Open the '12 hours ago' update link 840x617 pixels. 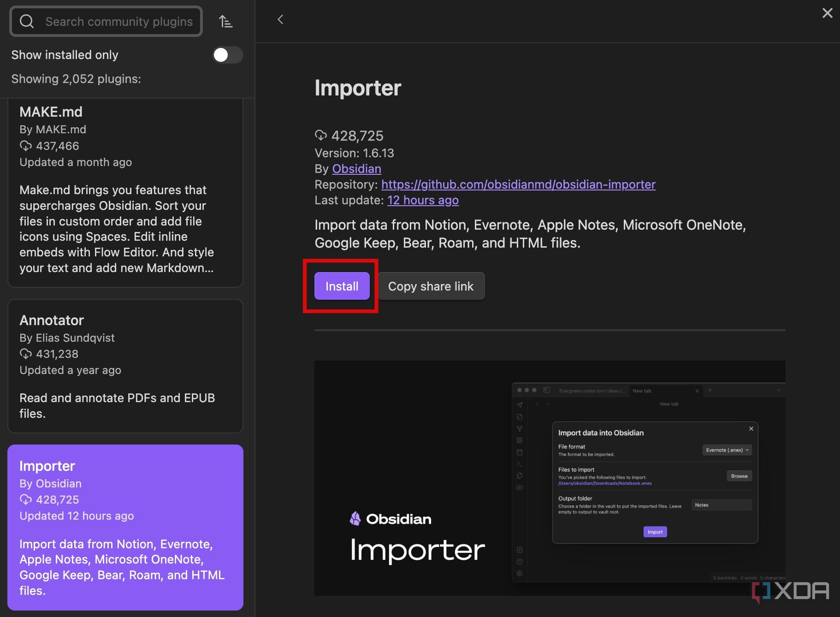point(423,200)
